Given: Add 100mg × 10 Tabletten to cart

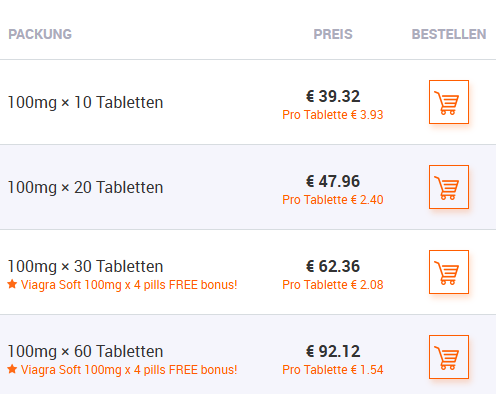Looking at the screenshot, I should [x=449, y=102].
